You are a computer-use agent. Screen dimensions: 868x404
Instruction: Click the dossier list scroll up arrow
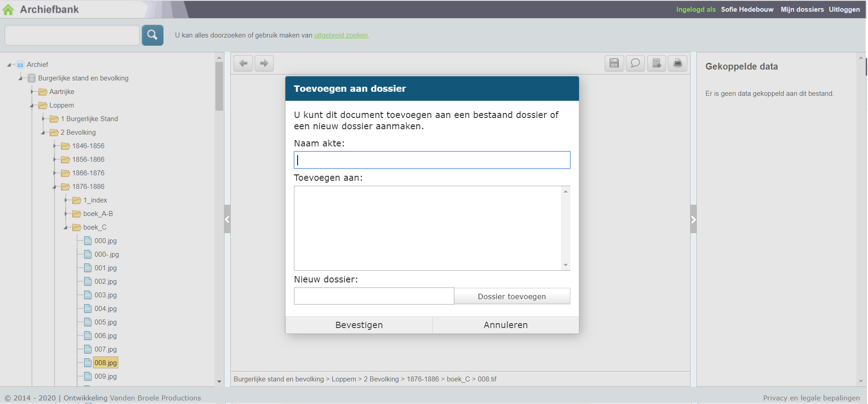565,191
